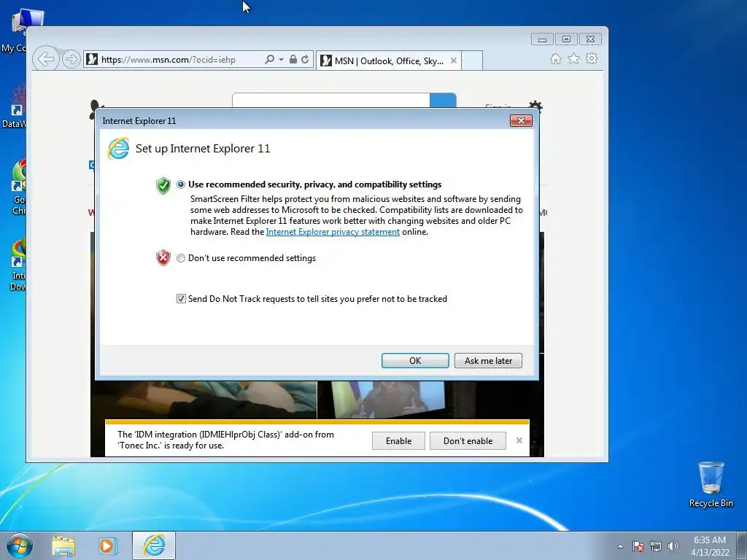Viewport: 747px width, 560px height.
Task: Open the volume speaker icon
Action: [673, 546]
